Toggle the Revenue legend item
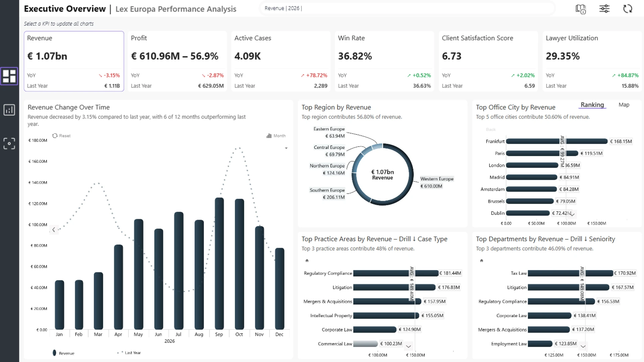 [x=63, y=353]
